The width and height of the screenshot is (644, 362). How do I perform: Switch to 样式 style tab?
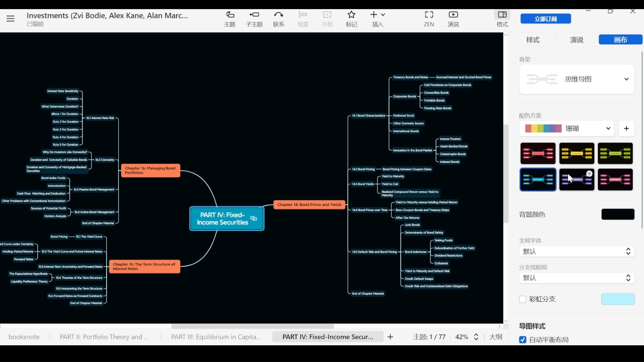[533, 40]
